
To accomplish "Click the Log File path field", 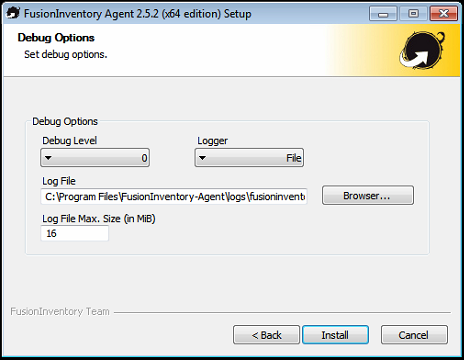I will [x=174, y=197].
